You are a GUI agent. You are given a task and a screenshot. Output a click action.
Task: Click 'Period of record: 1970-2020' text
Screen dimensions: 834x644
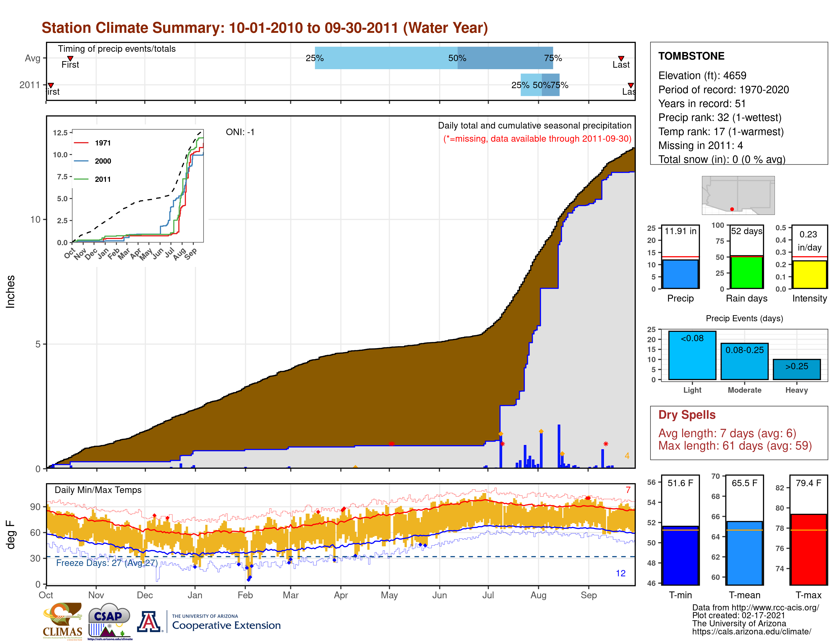click(x=724, y=90)
